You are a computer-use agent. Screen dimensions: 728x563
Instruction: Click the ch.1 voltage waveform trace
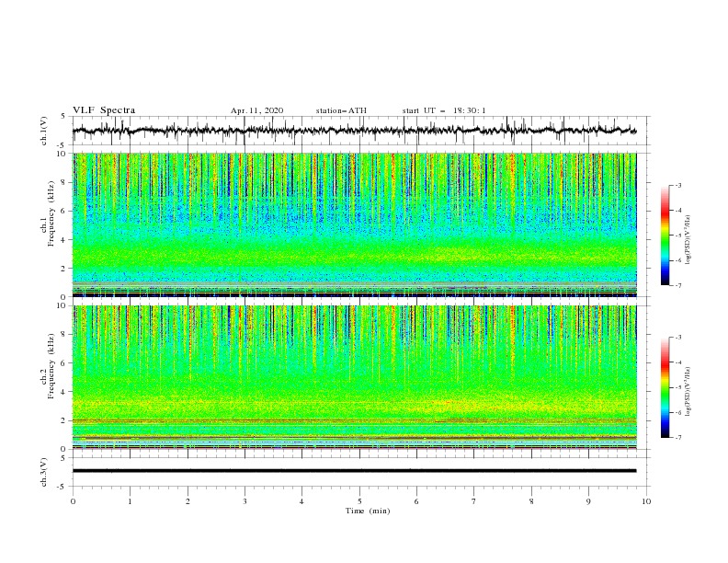pyautogui.click(x=354, y=130)
